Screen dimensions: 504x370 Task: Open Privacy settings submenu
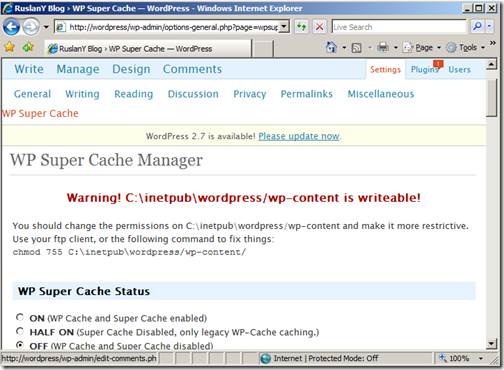tap(250, 94)
